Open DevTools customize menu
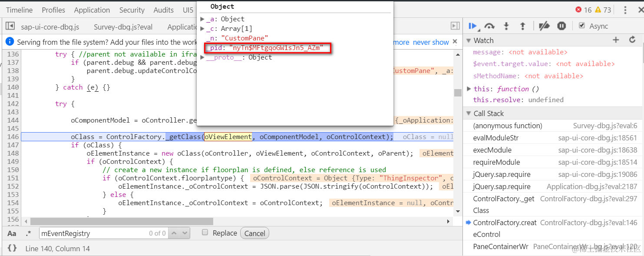This screenshot has width=644, height=256. [625, 10]
